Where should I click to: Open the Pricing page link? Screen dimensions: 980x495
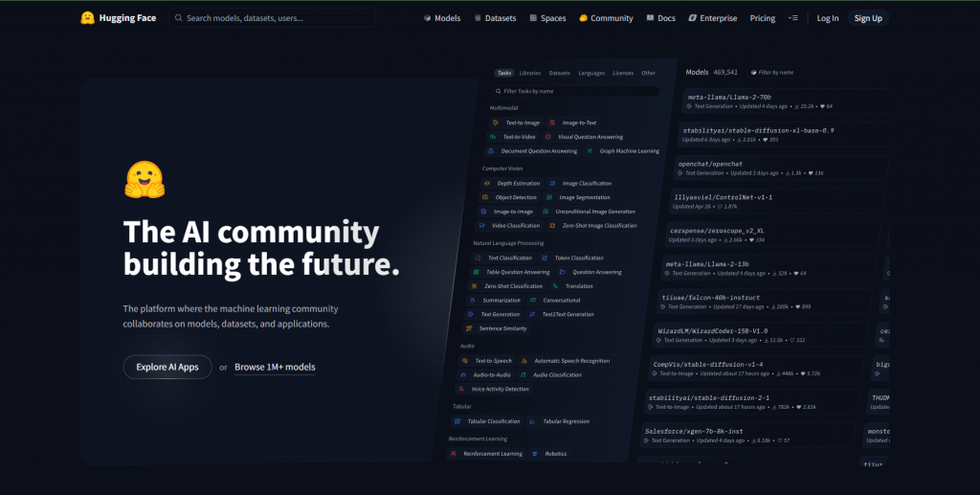point(763,18)
